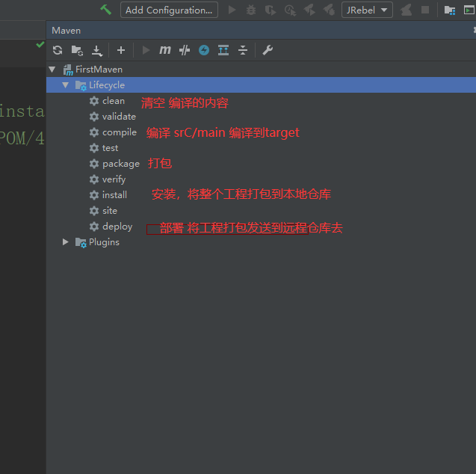
Task: Open the Project Structure icon
Action: (450, 10)
